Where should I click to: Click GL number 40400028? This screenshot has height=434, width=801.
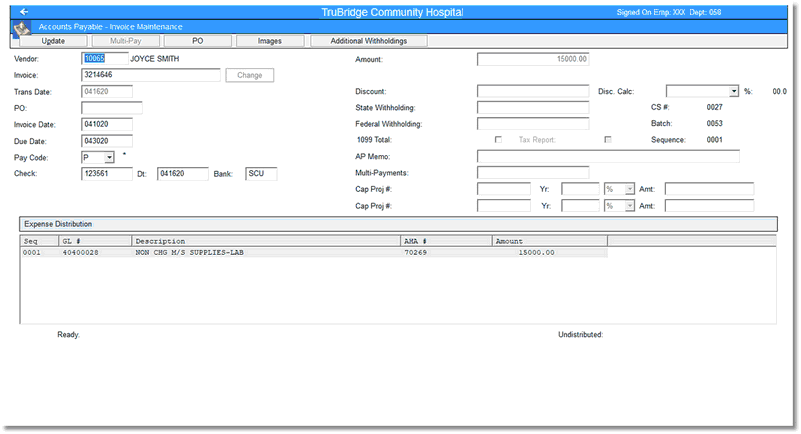pyautogui.click(x=81, y=253)
